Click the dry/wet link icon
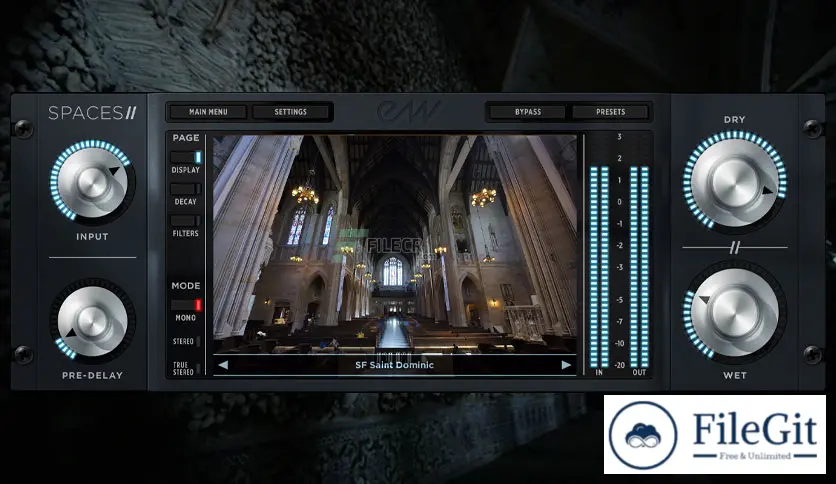 (x=735, y=247)
